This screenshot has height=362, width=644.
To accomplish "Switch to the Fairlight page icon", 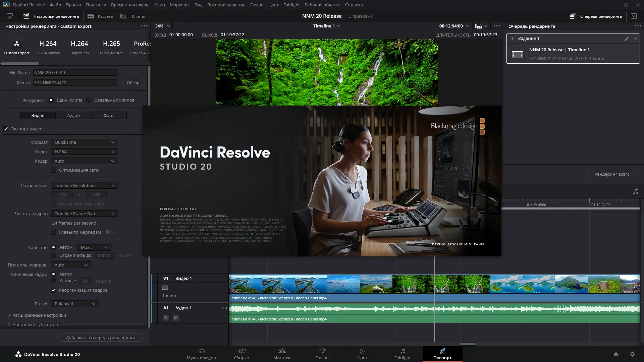I will [x=402, y=351].
